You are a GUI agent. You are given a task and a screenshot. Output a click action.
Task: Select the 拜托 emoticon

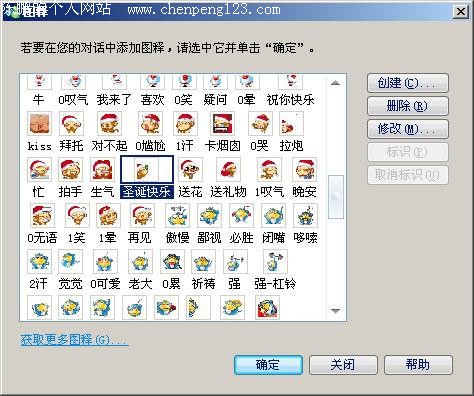[71, 123]
